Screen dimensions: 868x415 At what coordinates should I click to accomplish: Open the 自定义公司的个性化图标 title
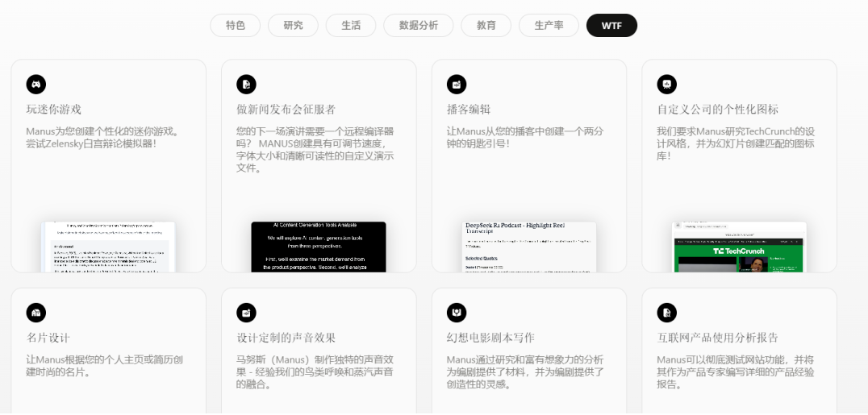717,110
